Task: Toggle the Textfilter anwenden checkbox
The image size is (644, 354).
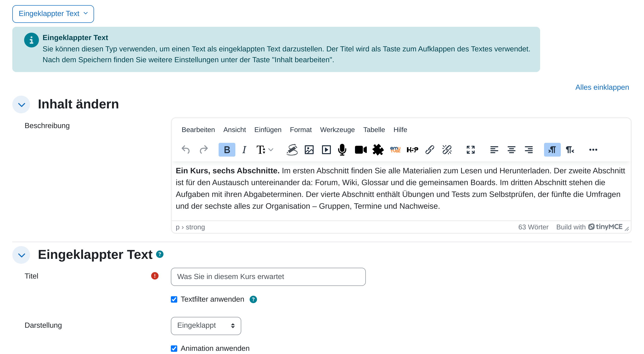Action: (x=174, y=299)
